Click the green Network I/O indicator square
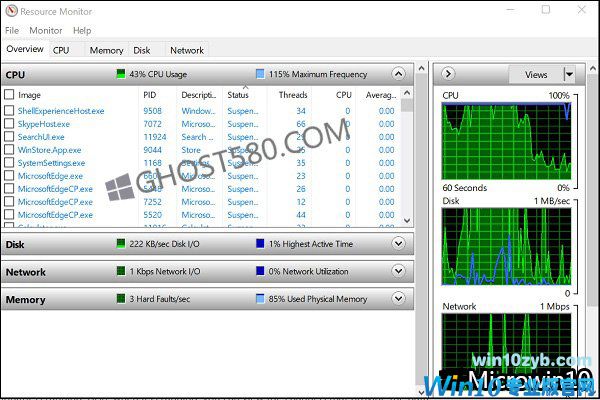The width and height of the screenshot is (600, 400). tap(121, 271)
